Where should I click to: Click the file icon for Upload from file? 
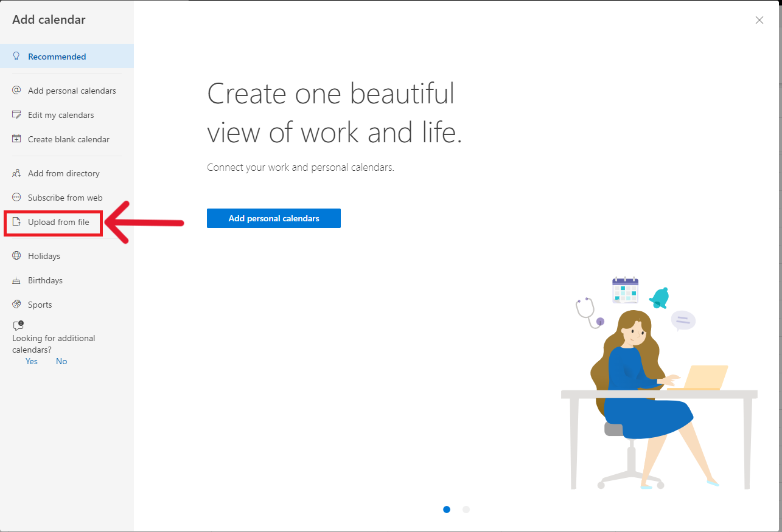tap(16, 221)
